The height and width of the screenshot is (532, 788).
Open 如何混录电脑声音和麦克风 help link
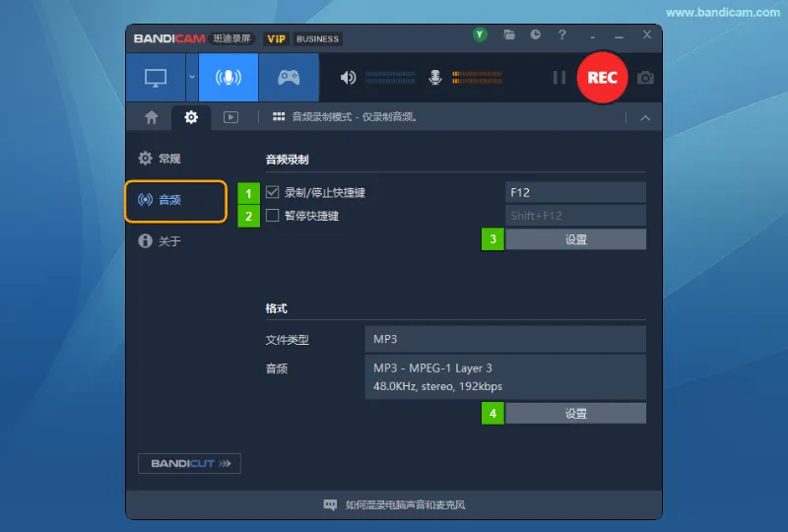pyautogui.click(x=405, y=504)
